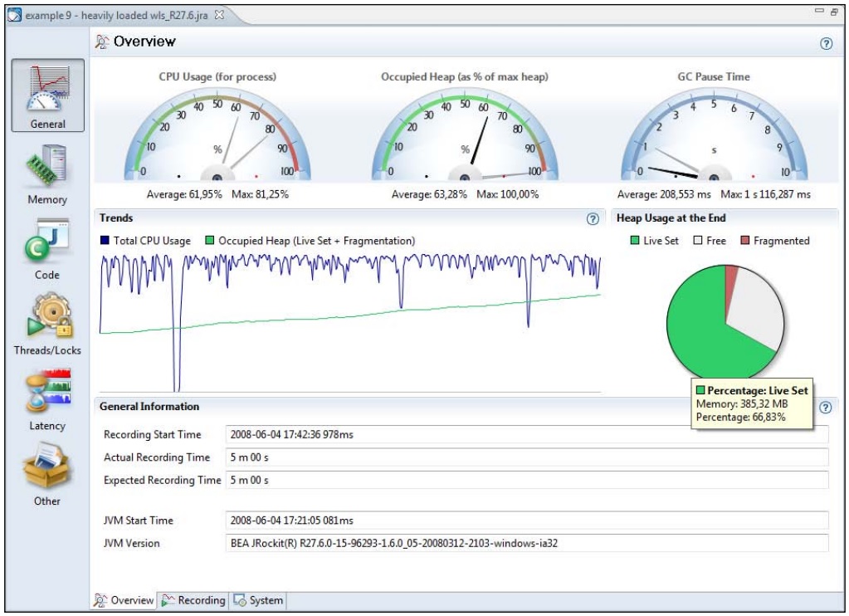
Task: Click the JVM Start Time field
Action: pos(526,520)
